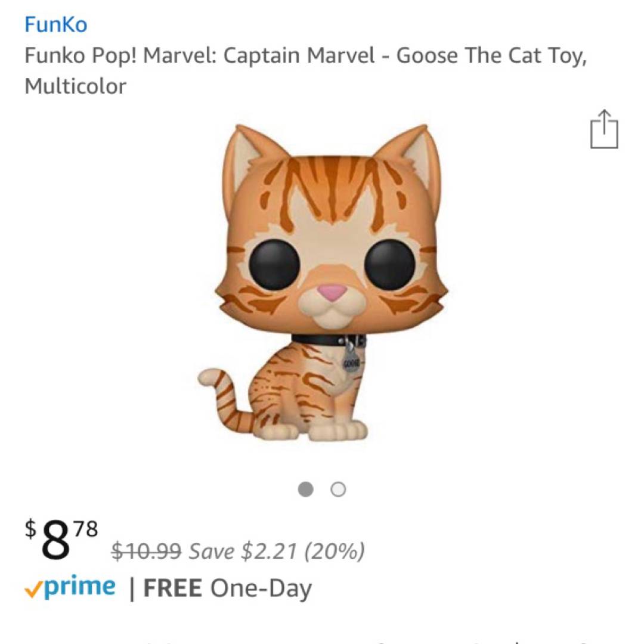
Task: Click the FREE One-Day shipping label
Action: [x=227, y=589]
